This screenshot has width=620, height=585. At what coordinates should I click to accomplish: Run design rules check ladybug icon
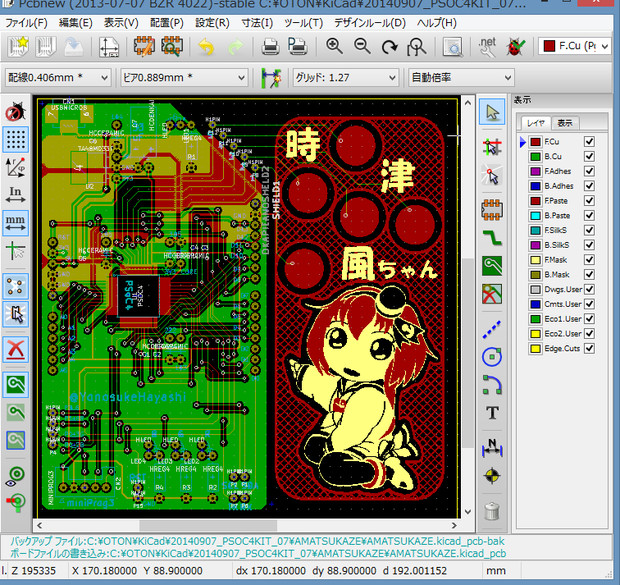point(515,47)
